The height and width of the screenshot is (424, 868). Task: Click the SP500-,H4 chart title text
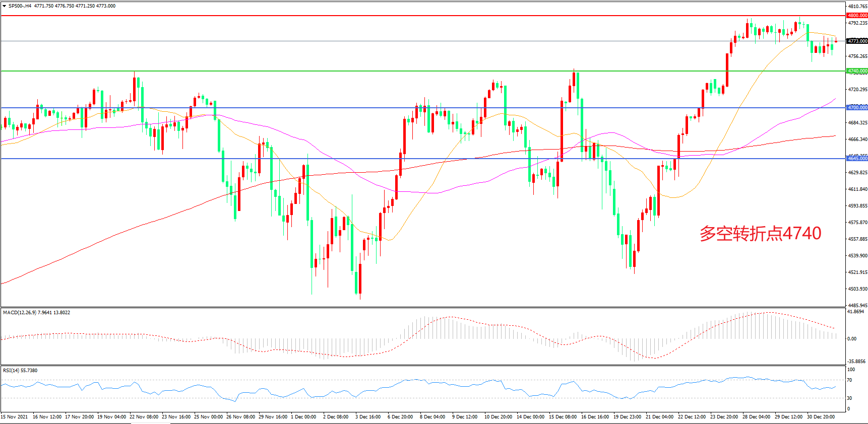(20, 6)
